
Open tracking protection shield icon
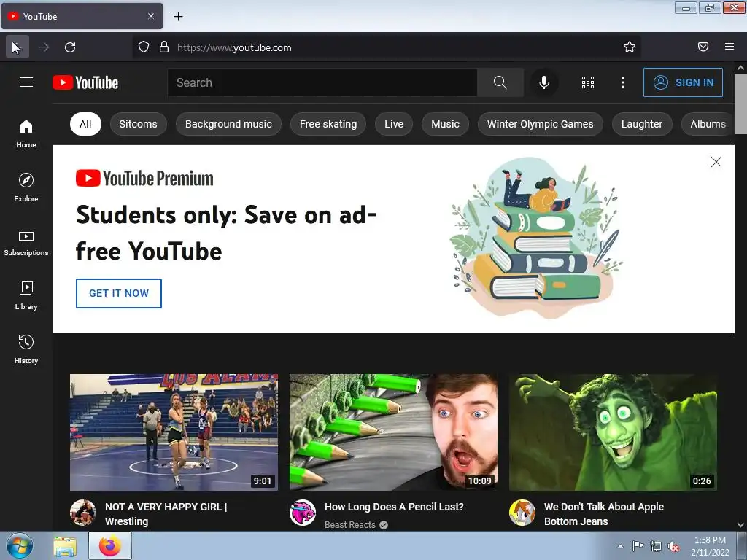144,47
